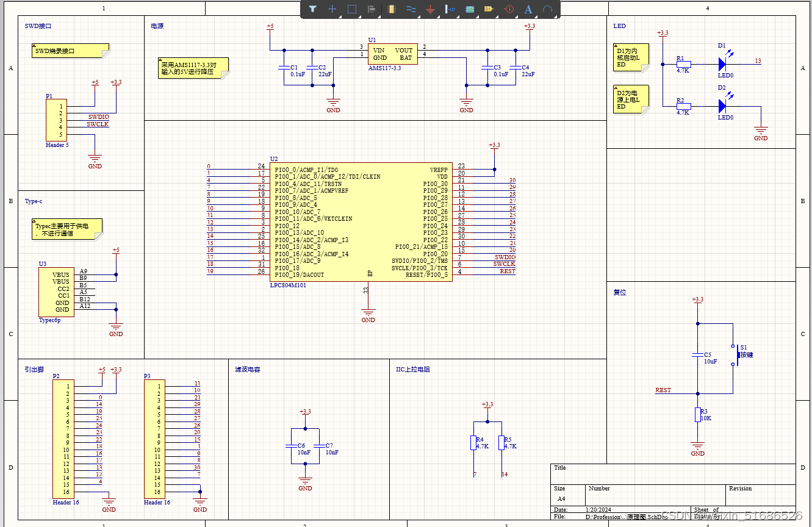Select capacitor C1 0.1uF

(x=283, y=66)
